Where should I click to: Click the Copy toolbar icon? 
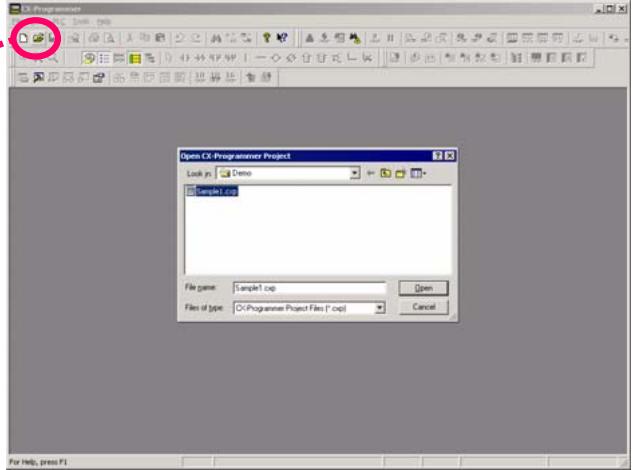[x=145, y=38]
